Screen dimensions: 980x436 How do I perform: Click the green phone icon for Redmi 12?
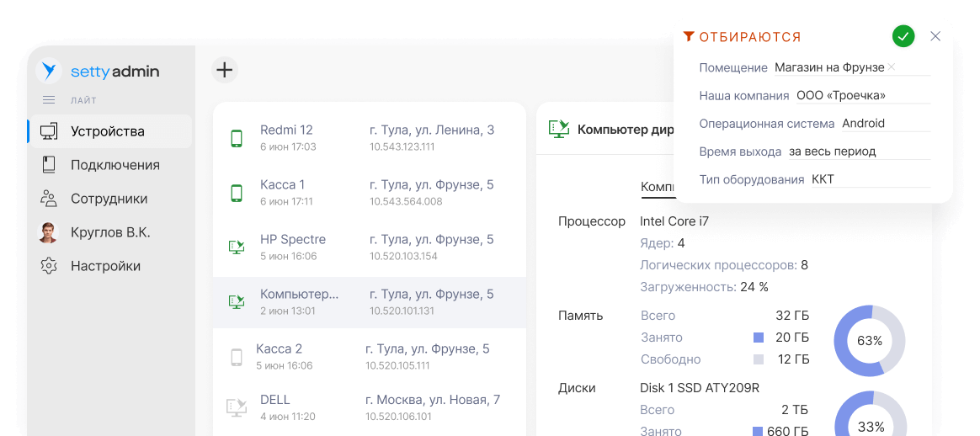click(237, 138)
